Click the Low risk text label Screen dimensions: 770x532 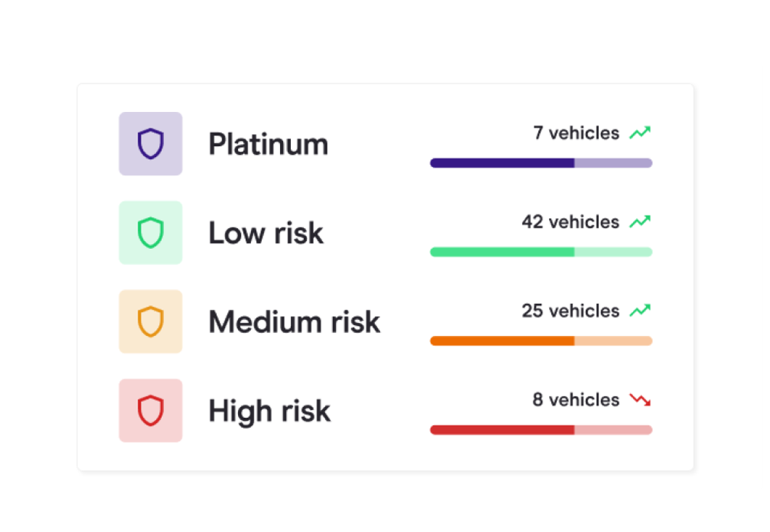(265, 233)
